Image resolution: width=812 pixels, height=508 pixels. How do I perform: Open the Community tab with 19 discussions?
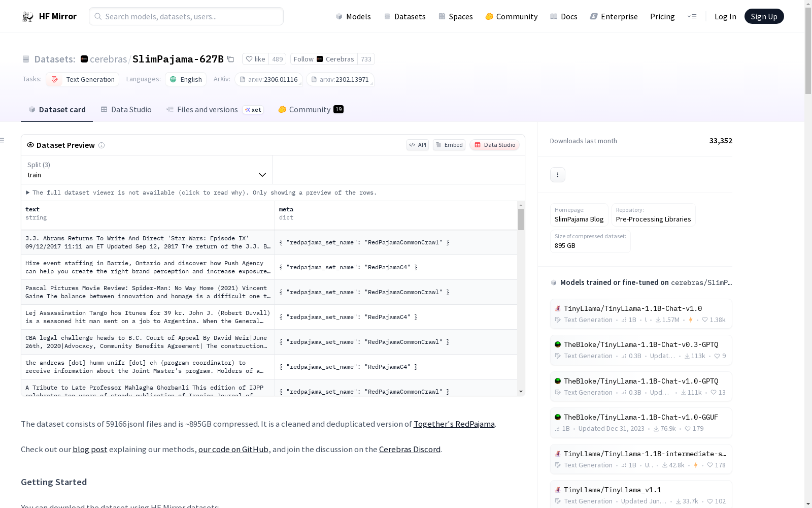click(x=311, y=110)
